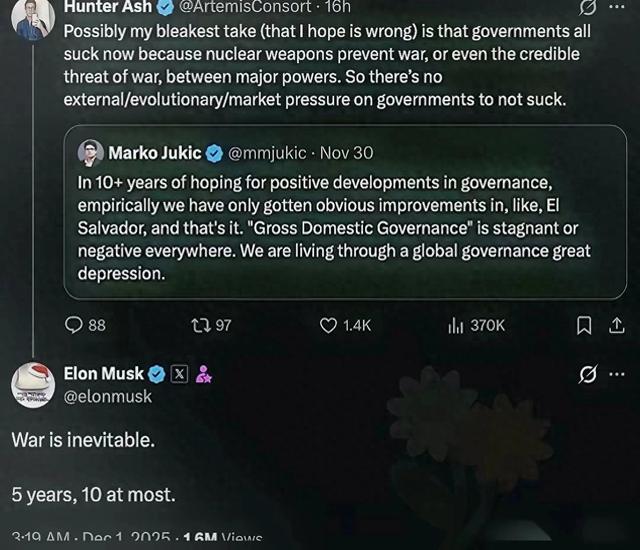This screenshot has width=640, height=550.
Task: Open Elon Musk's profile picture
Action: [x=32, y=386]
